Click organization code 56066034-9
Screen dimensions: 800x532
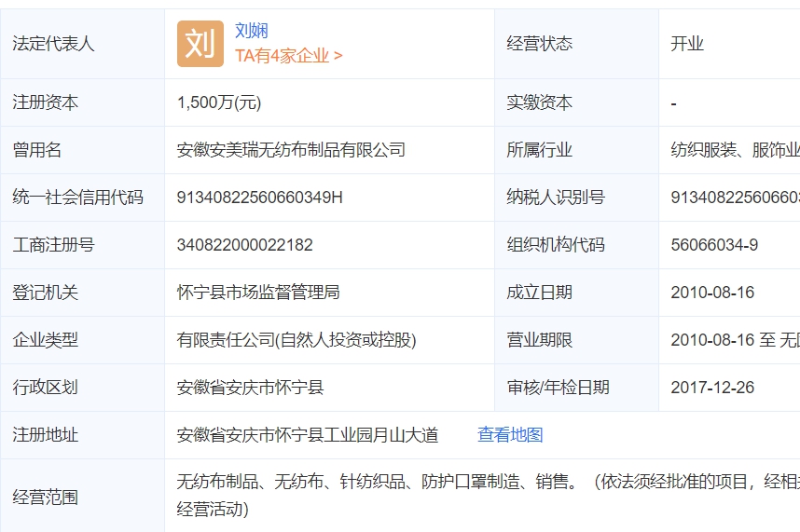[714, 245]
